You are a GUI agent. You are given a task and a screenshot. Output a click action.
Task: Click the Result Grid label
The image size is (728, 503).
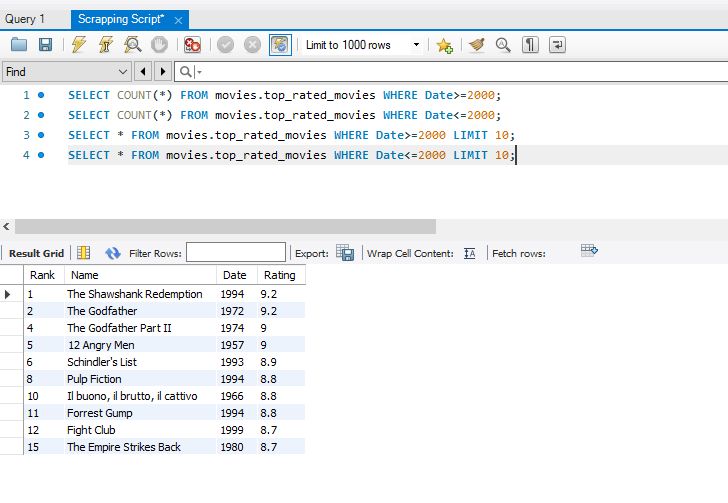pos(36,254)
